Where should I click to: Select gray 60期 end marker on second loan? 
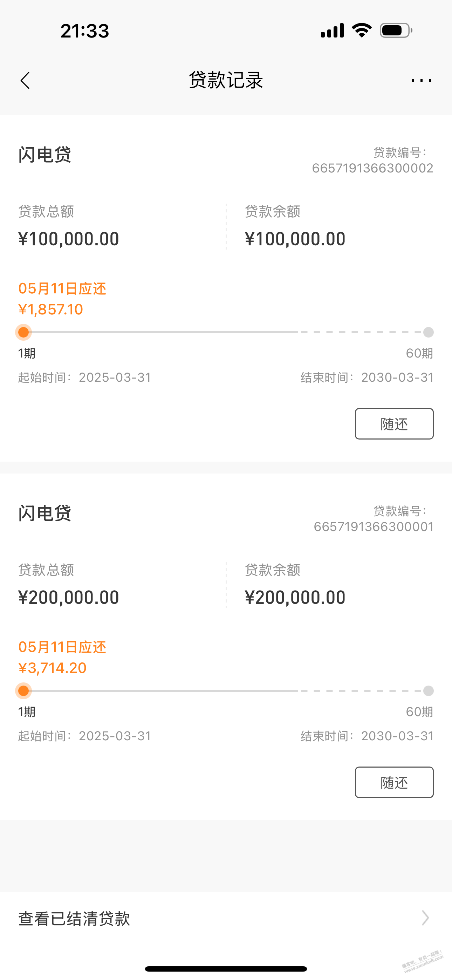pos(429,690)
